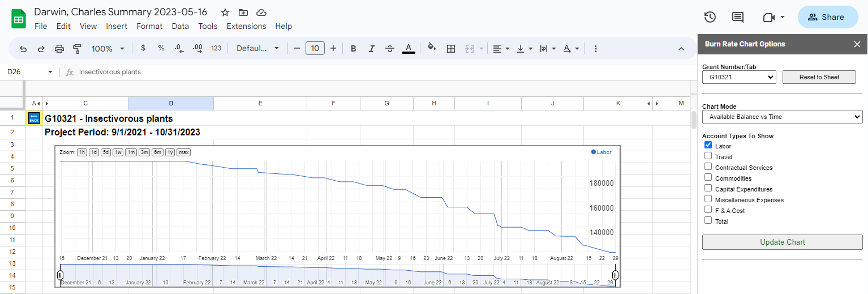Uncheck the Labor account type
The height and width of the screenshot is (294, 868).
click(x=708, y=145)
